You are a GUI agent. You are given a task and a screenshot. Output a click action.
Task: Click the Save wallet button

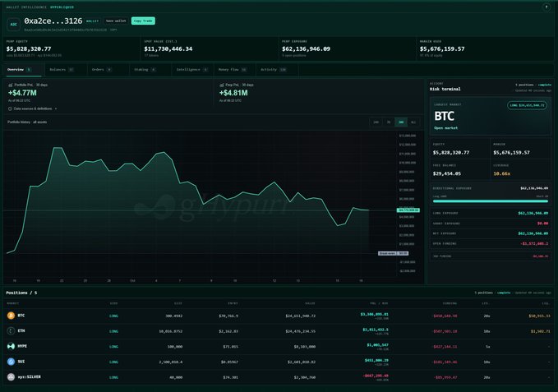click(116, 21)
